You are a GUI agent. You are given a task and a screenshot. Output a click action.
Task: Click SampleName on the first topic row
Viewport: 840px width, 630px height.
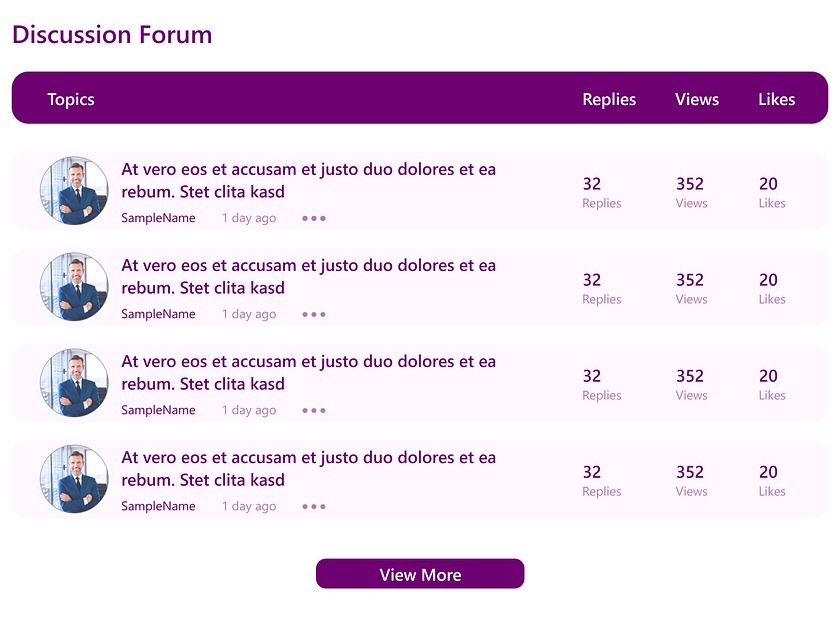(158, 218)
